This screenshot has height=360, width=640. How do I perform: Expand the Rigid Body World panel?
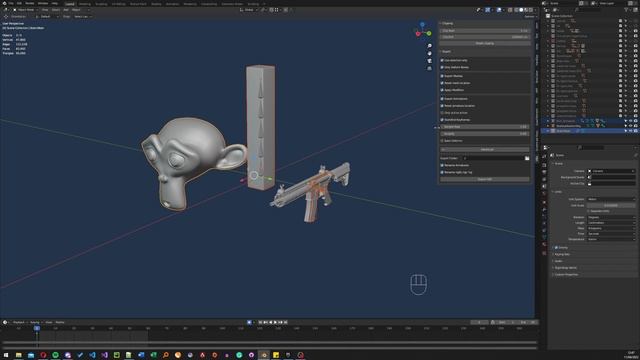click(x=565, y=268)
